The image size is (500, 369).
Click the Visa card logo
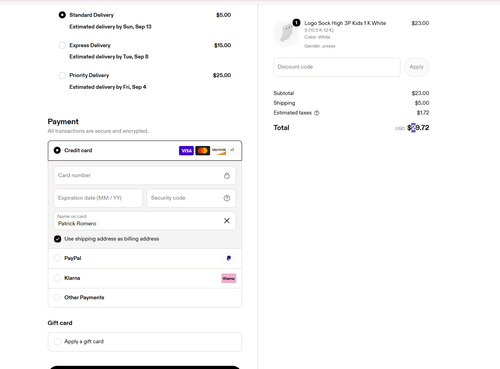pyautogui.click(x=186, y=151)
